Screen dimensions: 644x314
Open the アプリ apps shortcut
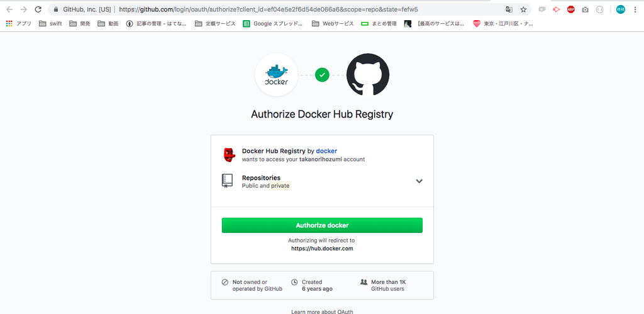coord(19,24)
